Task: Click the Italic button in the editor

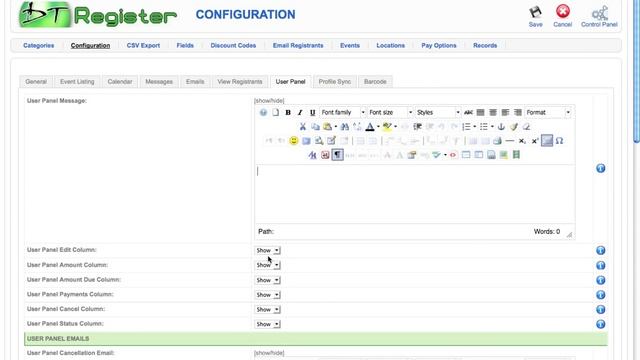Action: [x=300, y=112]
